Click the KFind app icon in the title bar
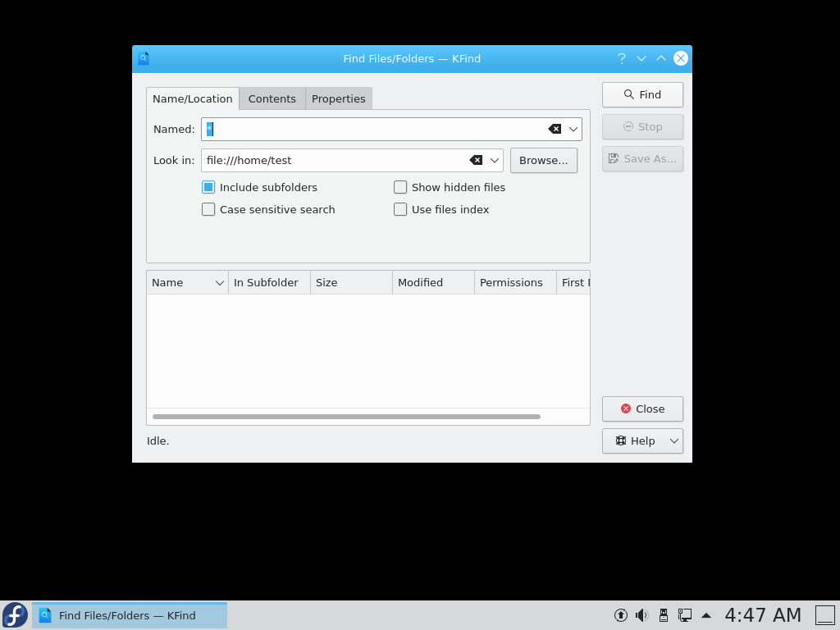 coord(144,58)
